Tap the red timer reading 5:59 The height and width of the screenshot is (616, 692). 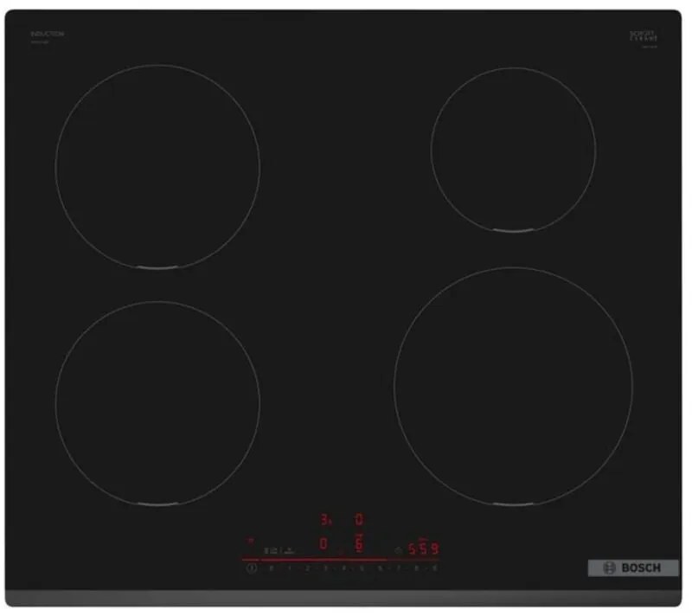coord(424,549)
